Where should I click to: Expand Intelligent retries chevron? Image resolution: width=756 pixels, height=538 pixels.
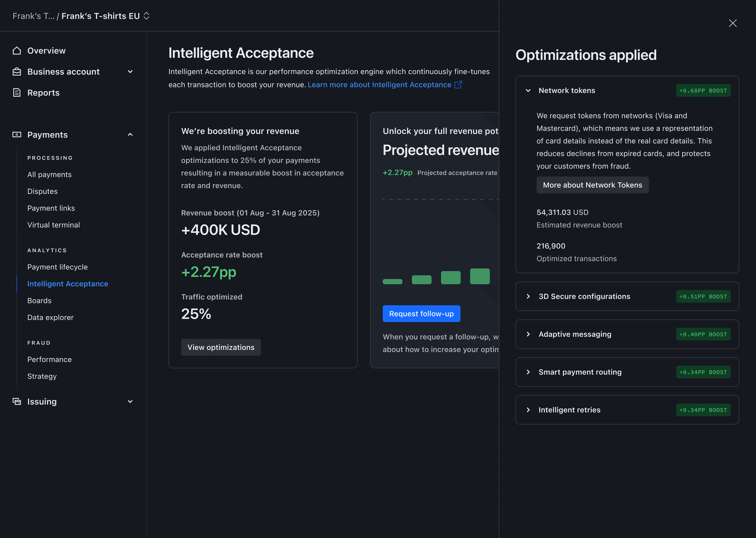click(528, 410)
